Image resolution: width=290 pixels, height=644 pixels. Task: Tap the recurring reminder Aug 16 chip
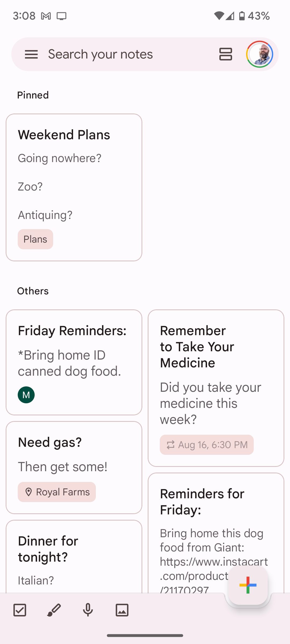207,445
